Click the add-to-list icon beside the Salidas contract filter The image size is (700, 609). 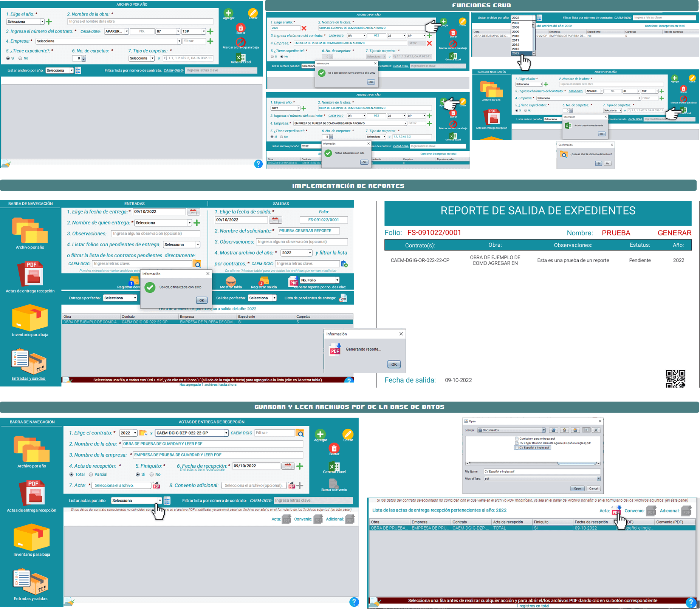pos(344,264)
